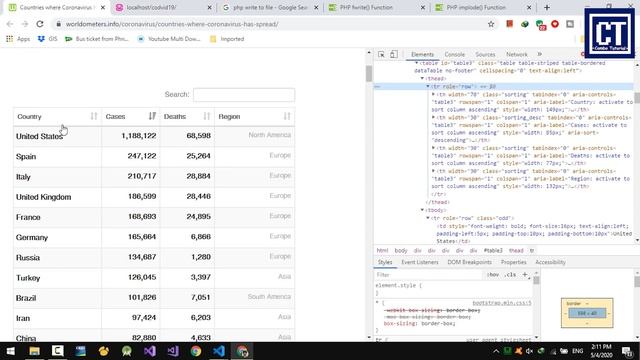
Task: Activate the DevTools inspect element picker
Action: click(x=381, y=54)
